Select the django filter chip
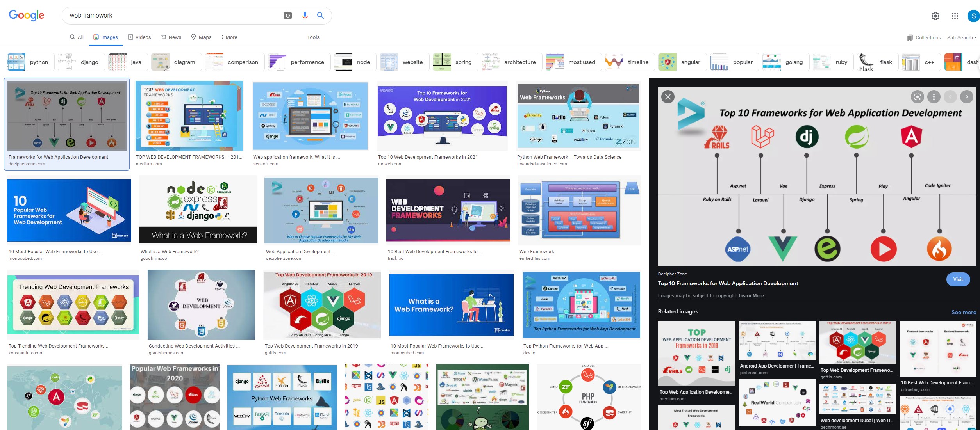 [81, 62]
